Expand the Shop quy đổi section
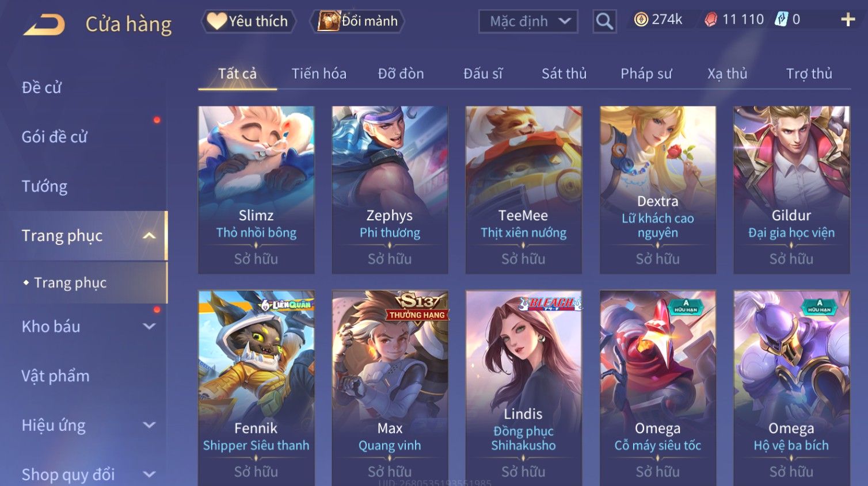 pos(149,474)
